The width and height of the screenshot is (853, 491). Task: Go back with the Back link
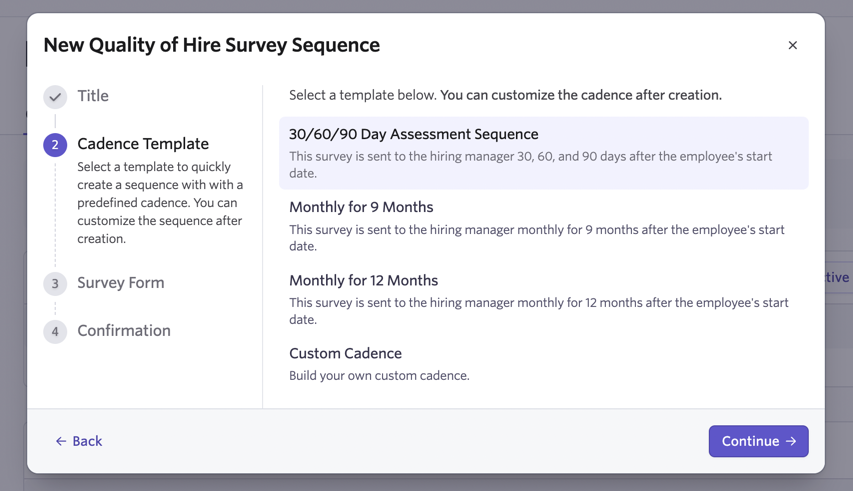(79, 441)
